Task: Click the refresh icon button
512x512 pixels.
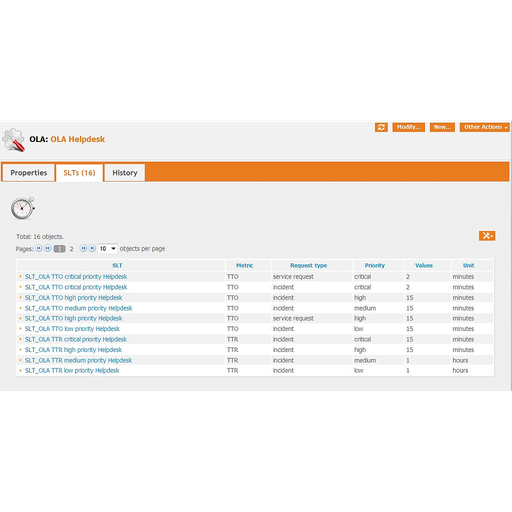Action: coord(381,127)
